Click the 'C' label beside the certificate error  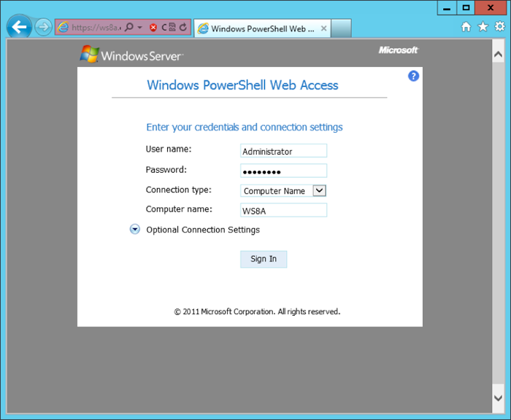pyautogui.click(x=164, y=28)
